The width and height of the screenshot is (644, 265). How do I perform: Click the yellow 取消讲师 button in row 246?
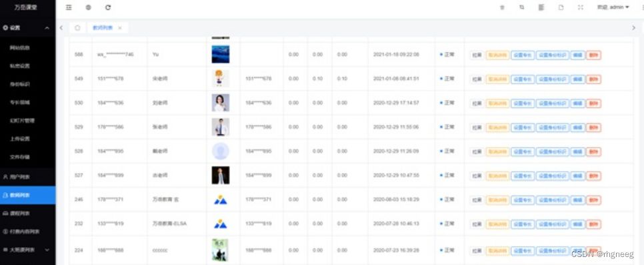(497, 200)
